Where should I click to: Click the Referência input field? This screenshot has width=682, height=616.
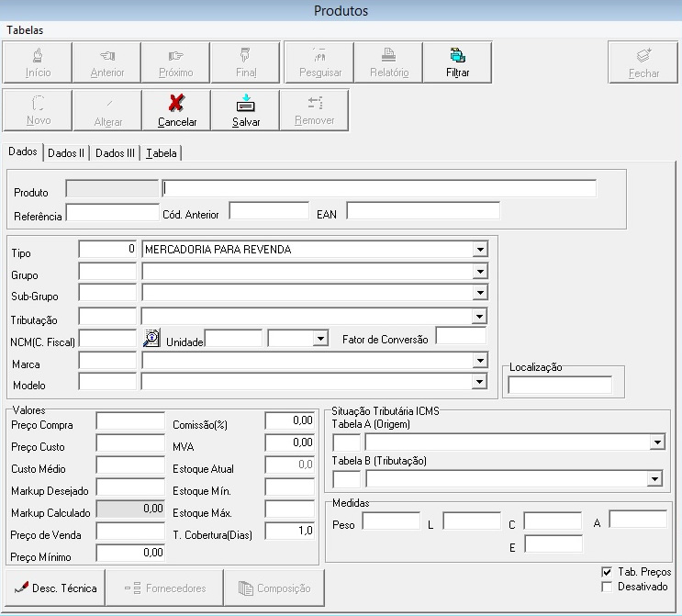(x=112, y=213)
